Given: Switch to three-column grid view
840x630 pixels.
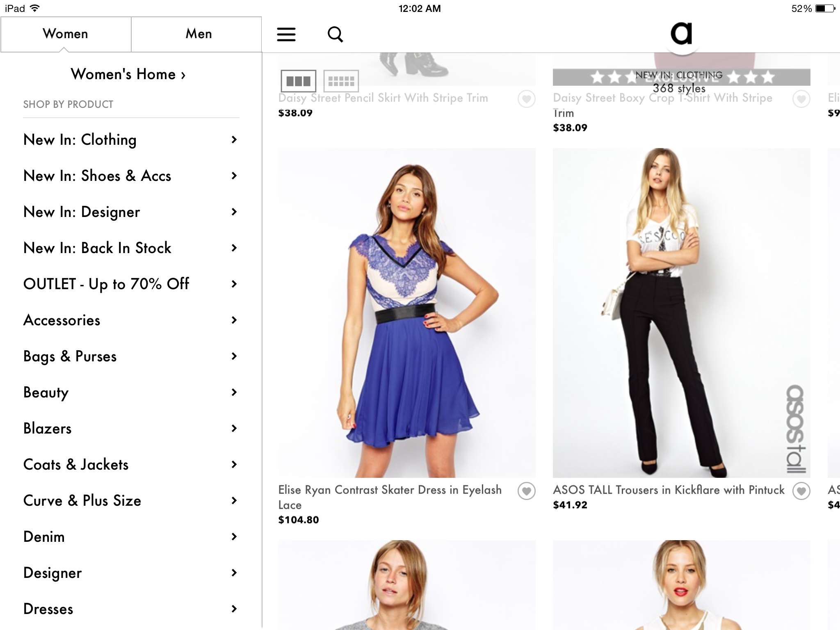Looking at the screenshot, I should pos(298,81).
